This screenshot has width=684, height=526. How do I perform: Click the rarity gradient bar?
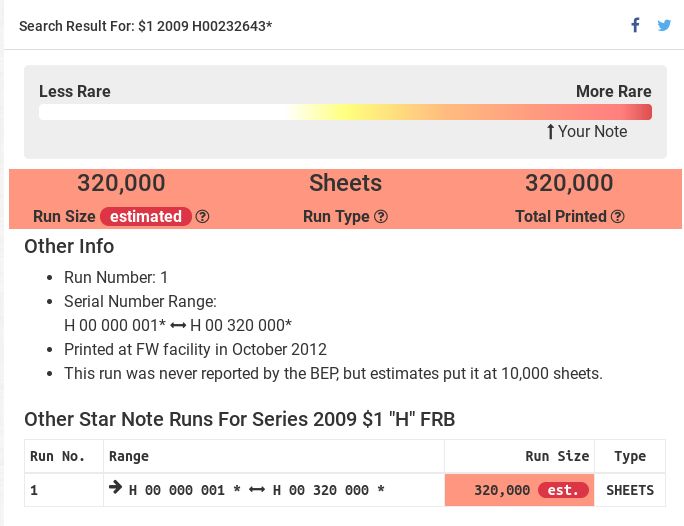pyautogui.click(x=345, y=112)
